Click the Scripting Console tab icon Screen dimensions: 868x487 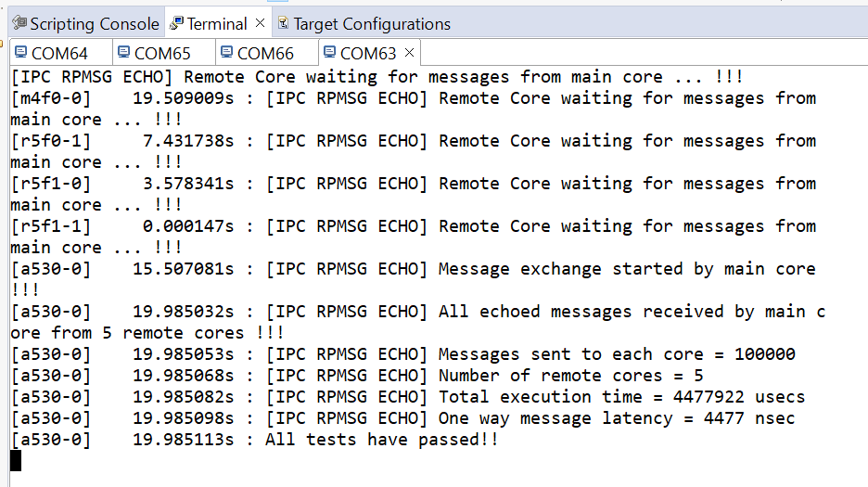pyautogui.click(x=19, y=23)
